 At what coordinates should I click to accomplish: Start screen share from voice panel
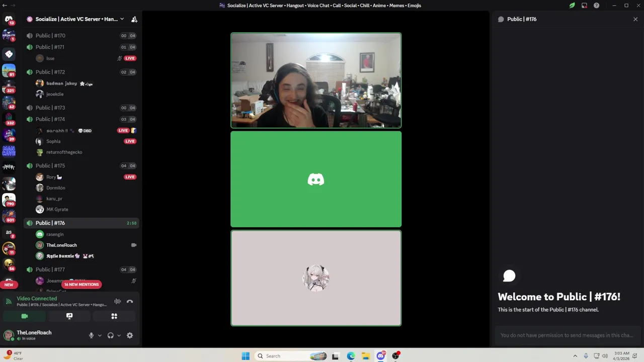coord(69,316)
